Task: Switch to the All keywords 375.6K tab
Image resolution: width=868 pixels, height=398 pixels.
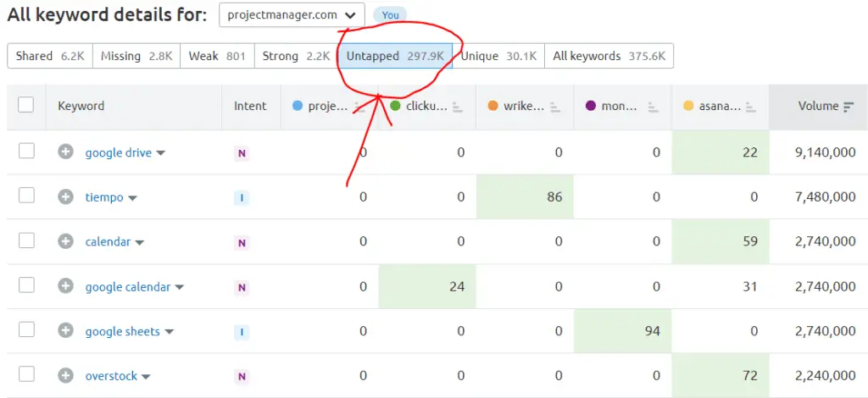Action: click(609, 56)
